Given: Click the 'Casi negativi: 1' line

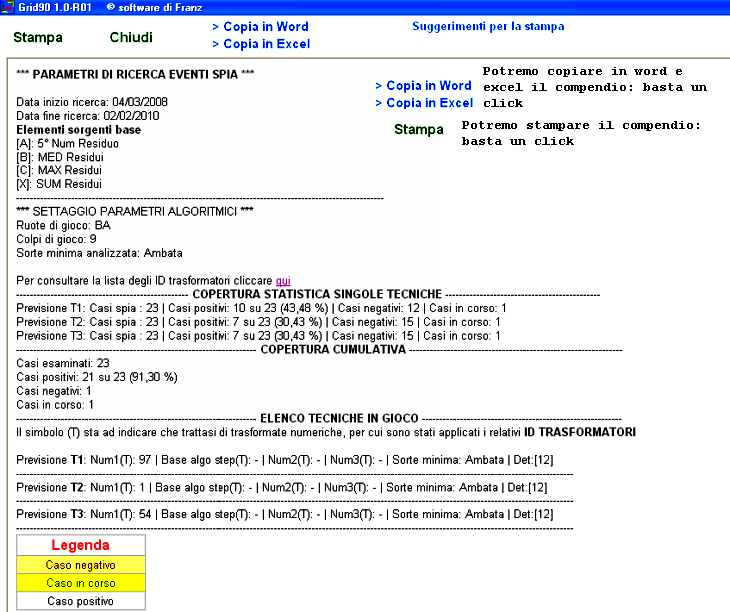Looking at the screenshot, I should point(54,391).
